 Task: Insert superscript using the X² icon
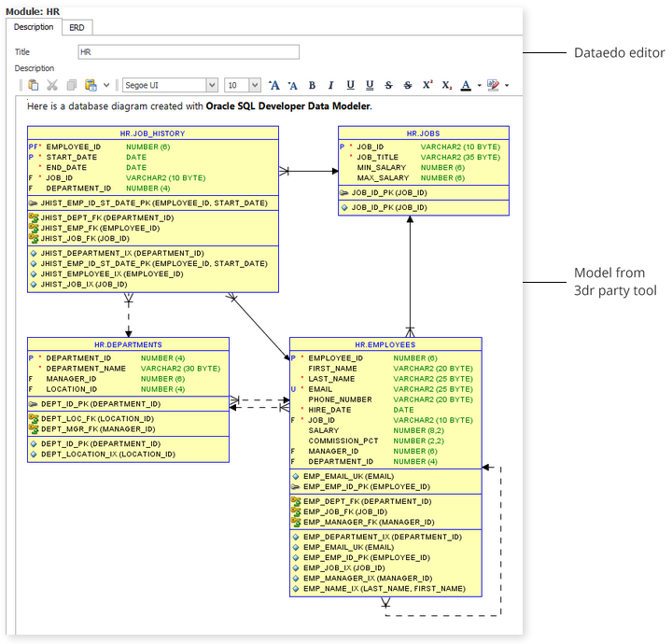(x=427, y=85)
